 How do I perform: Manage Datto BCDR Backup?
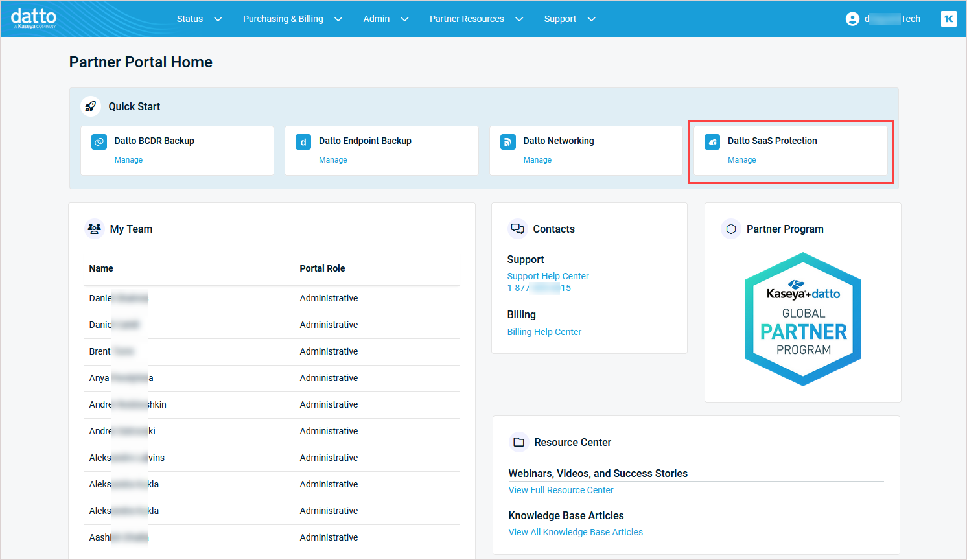[x=128, y=160]
